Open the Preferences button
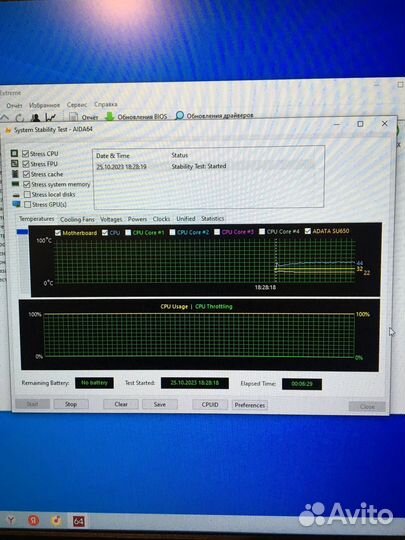 pyautogui.click(x=250, y=405)
